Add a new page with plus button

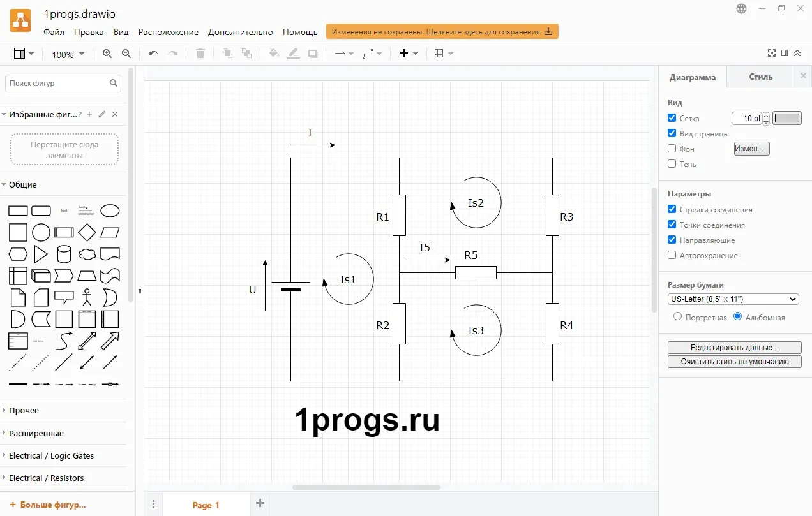click(260, 503)
